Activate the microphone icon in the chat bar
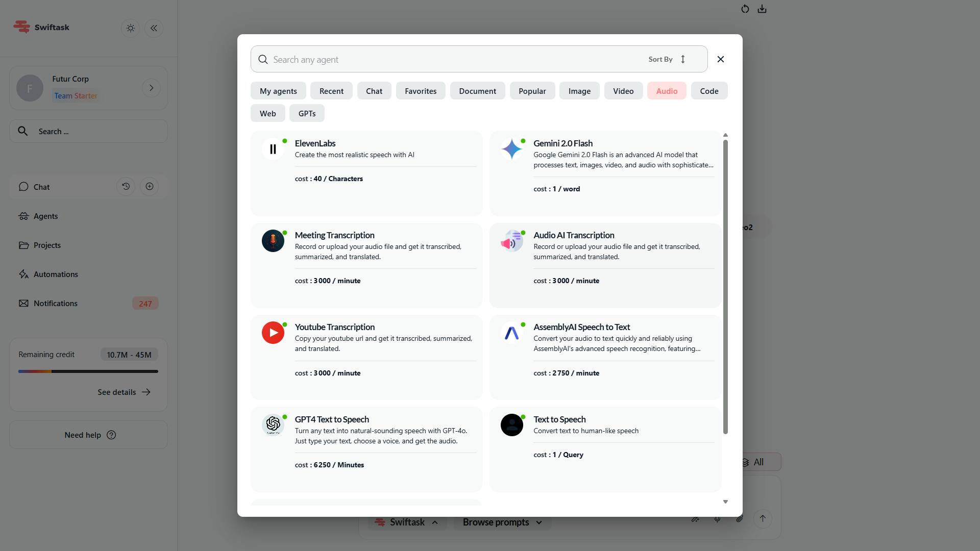This screenshot has height=551, width=980. pyautogui.click(x=717, y=519)
